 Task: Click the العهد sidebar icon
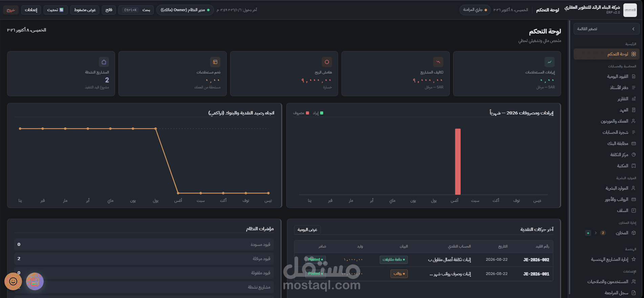pyautogui.click(x=634, y=110)
